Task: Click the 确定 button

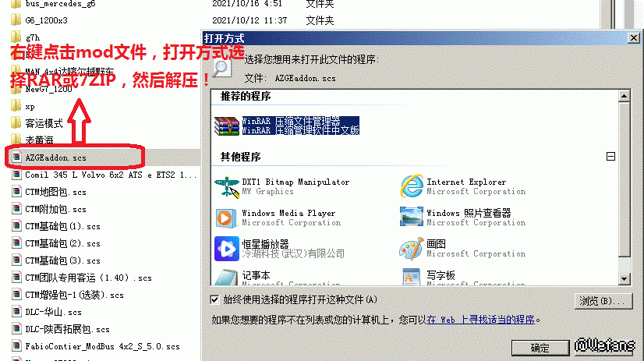Action: tap(540, 349)
